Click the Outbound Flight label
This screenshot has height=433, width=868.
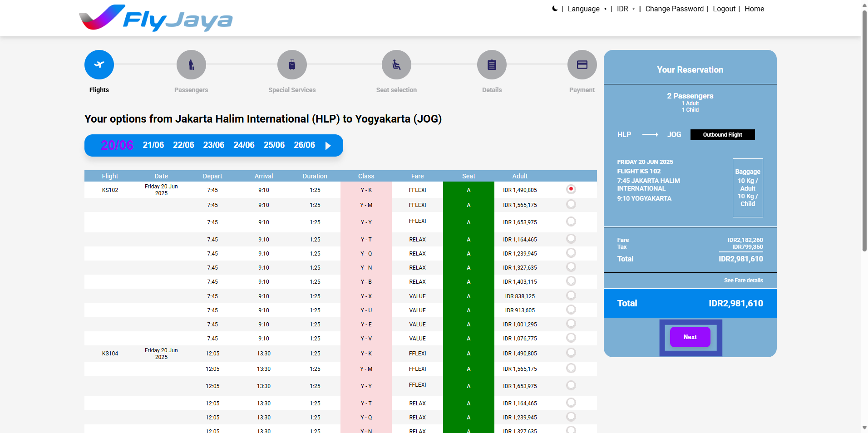tap(722, 135)
